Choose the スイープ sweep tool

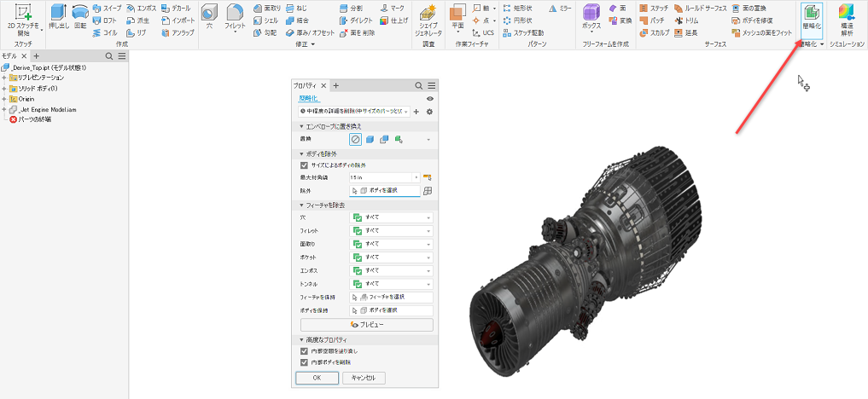[108, 9]
